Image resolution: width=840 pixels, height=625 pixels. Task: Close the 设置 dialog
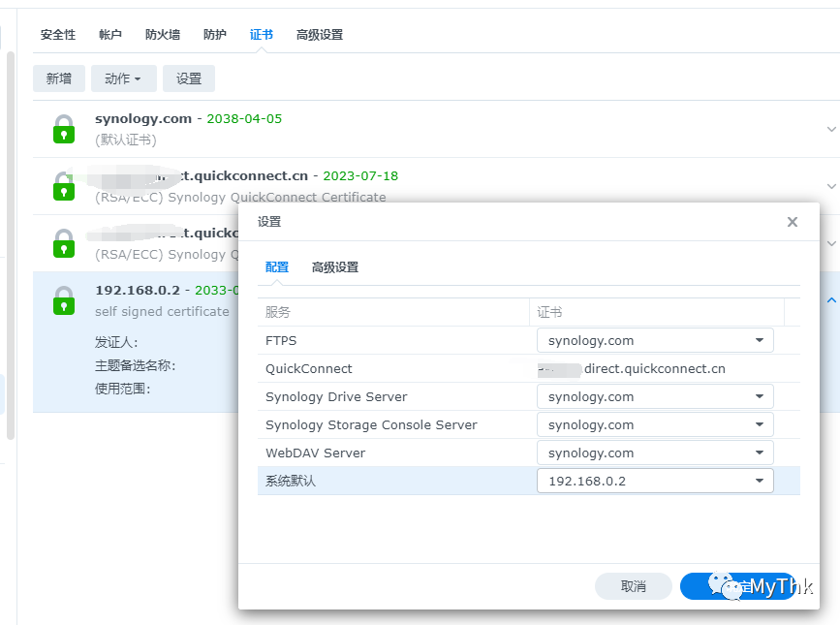[793, 222]
